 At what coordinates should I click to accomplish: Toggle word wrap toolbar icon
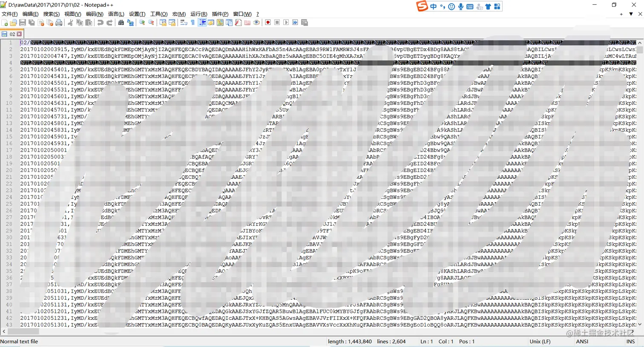click(184, 23)
